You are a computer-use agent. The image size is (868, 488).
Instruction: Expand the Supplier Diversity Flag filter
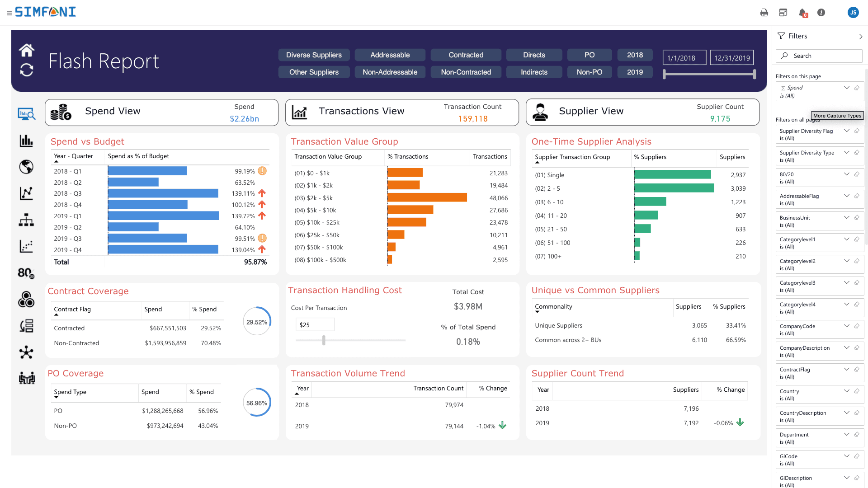pos(846,131)
